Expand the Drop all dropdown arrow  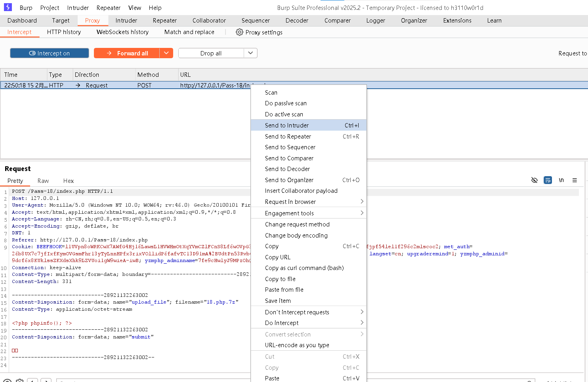coord(250,53)
